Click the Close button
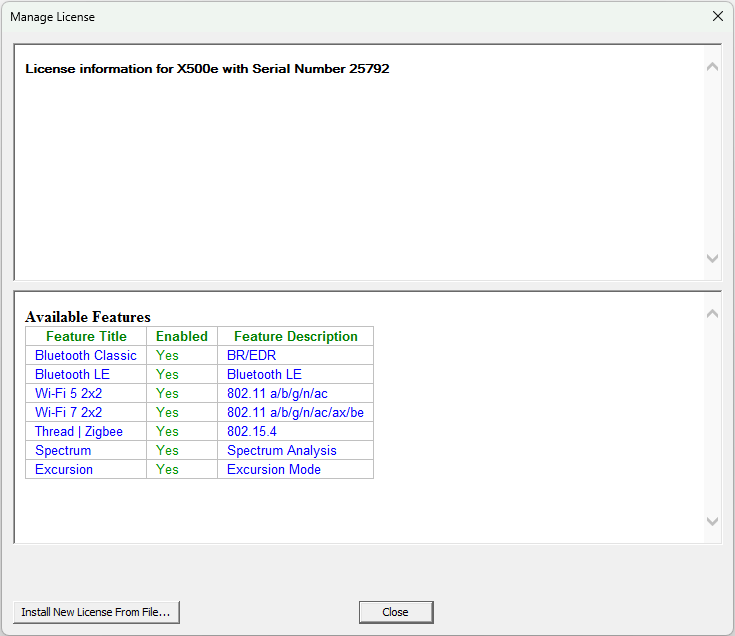 point(396,612)
